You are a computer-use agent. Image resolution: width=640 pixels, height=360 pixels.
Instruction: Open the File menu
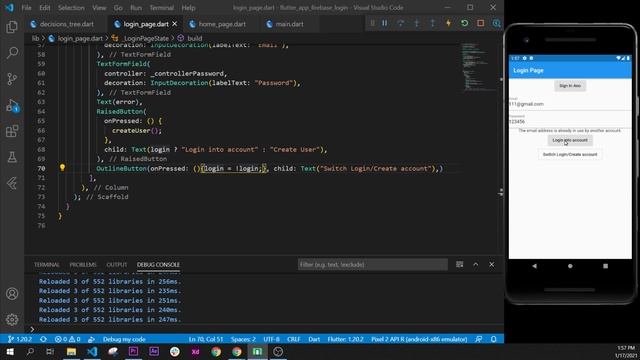point(27,8)
